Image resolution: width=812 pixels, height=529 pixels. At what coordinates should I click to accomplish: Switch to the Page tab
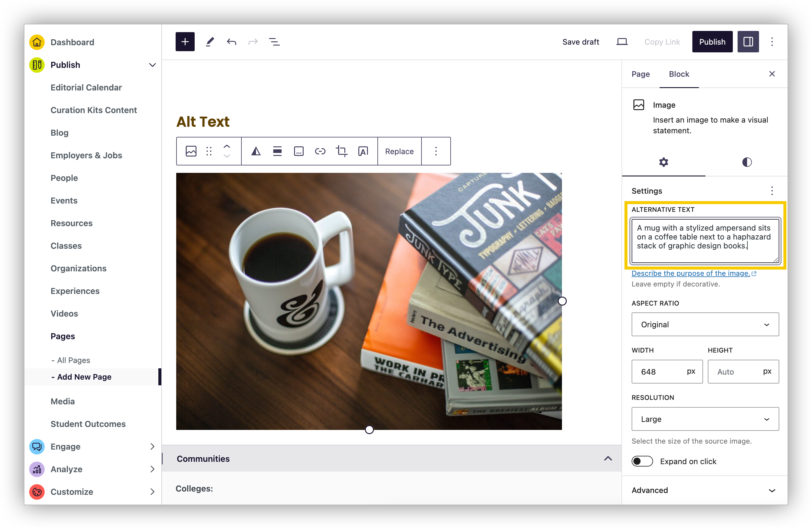[640, 74]
